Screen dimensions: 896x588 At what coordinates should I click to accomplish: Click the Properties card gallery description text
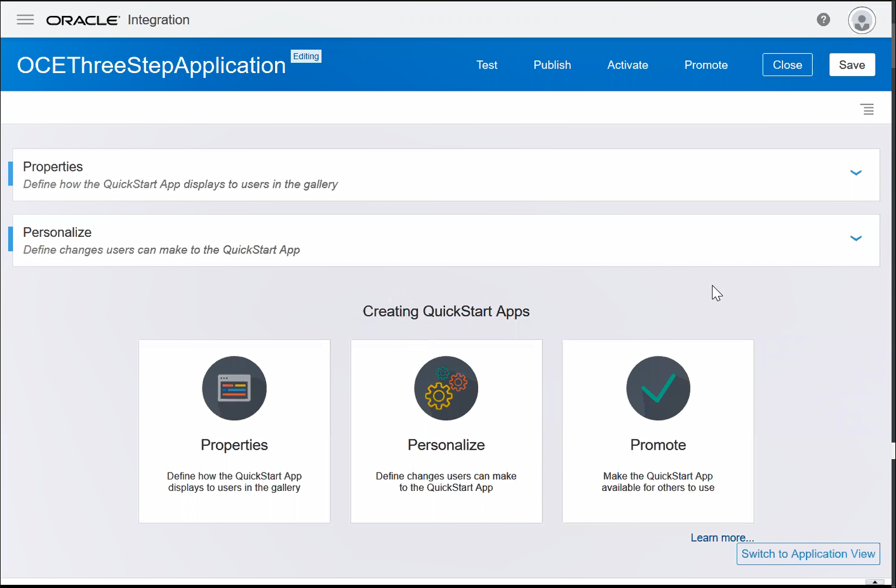(234, 482)
